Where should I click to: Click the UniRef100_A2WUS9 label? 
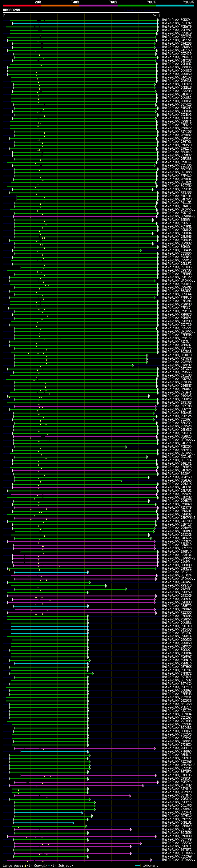point(177,47)
